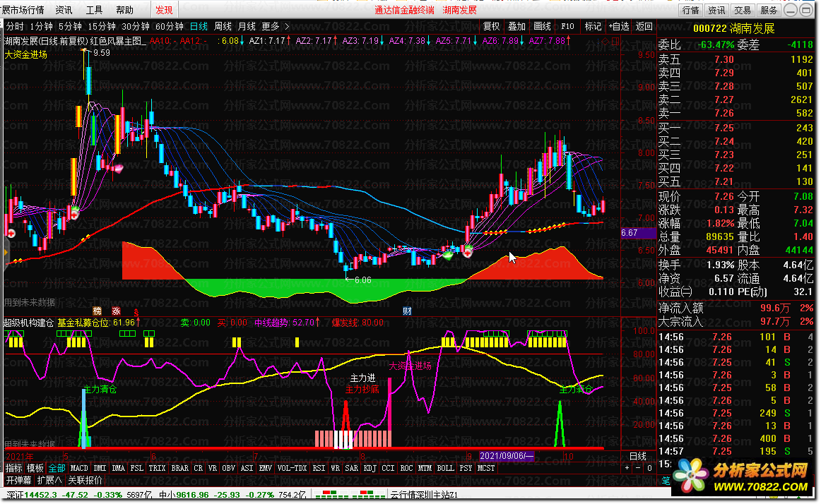Image resolution: width=821 pixels, height=504 pixels.
Task: Click the 返回 button
Action: click(x=644, y=26)
